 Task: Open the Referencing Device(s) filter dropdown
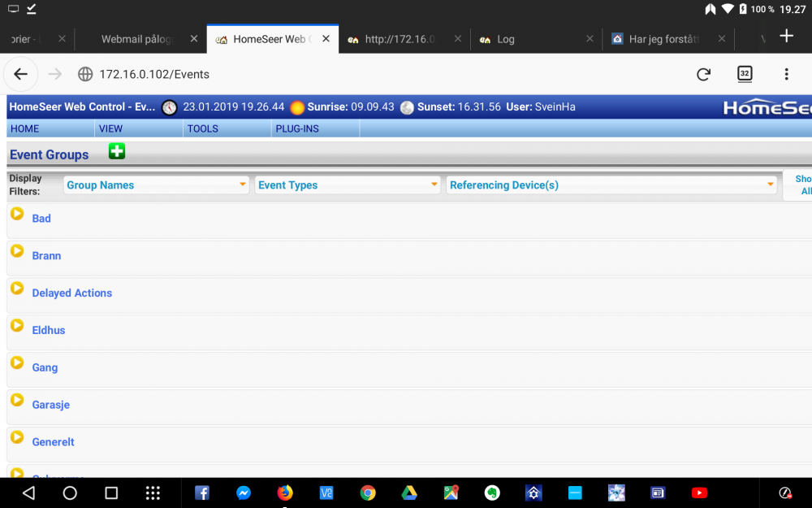pyautogui.click(x=611, y=185)
